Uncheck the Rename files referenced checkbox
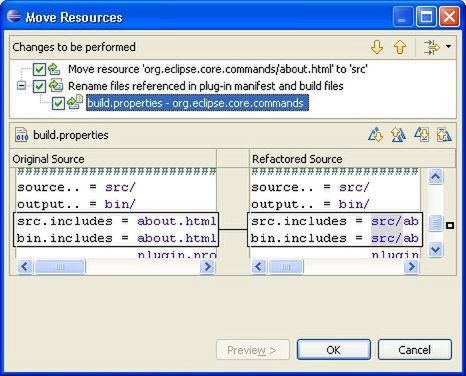This screenshot has width=466, height=376. point(39,86)
